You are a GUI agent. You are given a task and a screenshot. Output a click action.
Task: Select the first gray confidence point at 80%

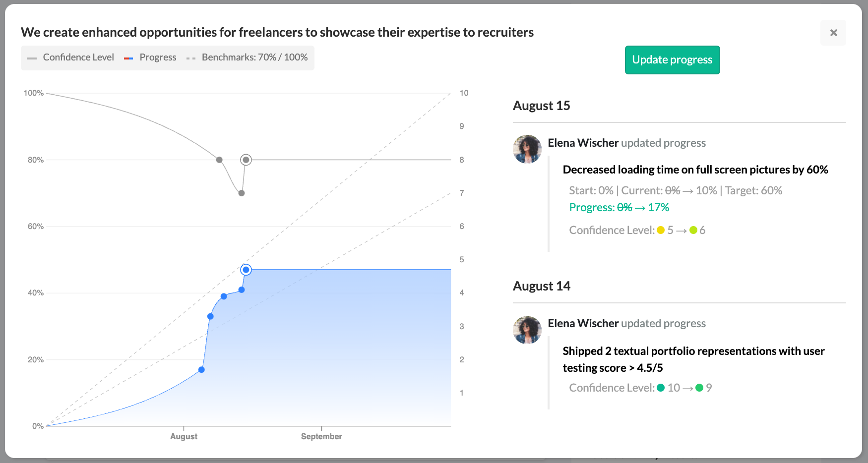(219, 160)
